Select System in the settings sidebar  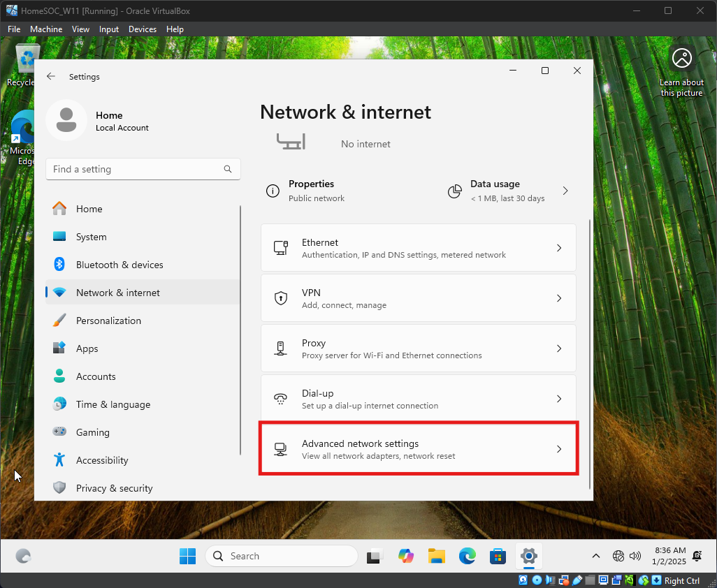point(92,237)
